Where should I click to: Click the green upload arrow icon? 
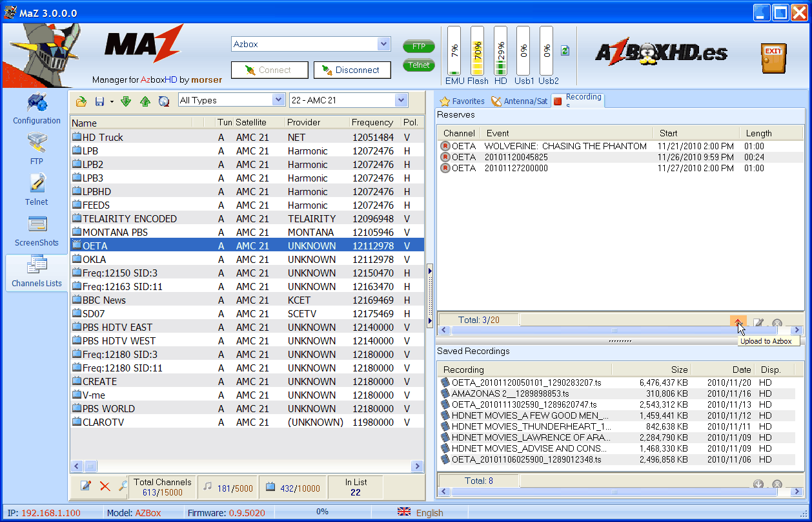(145, 101)
